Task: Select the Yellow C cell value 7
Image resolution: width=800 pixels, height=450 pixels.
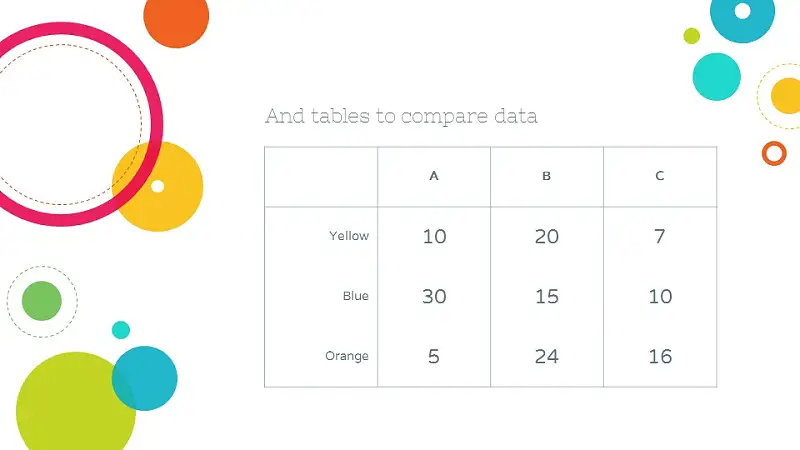Action: (660, 236)
